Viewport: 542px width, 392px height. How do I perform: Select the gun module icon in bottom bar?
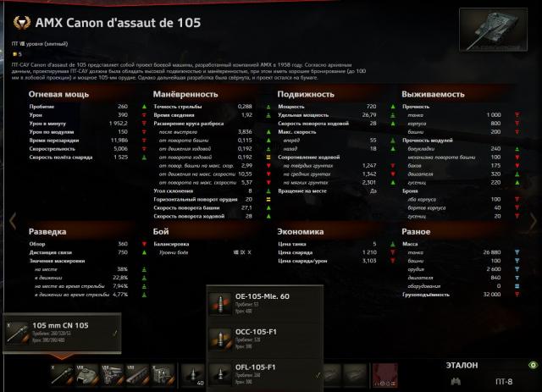point(62,374)
